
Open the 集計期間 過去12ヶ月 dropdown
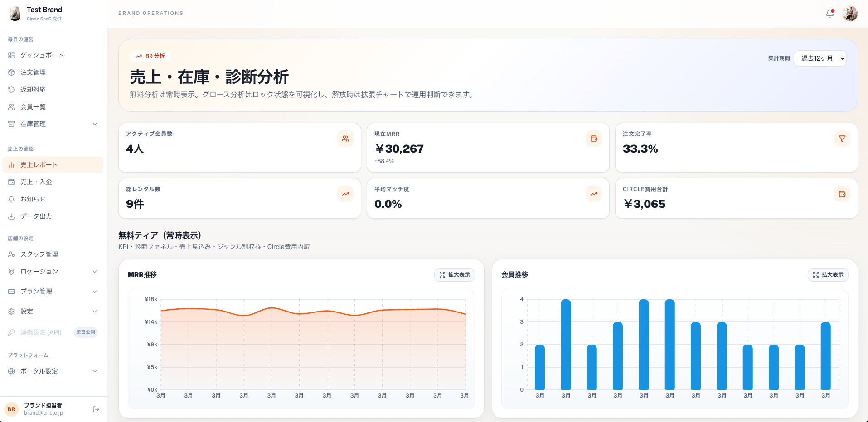(x=820, y=58)
